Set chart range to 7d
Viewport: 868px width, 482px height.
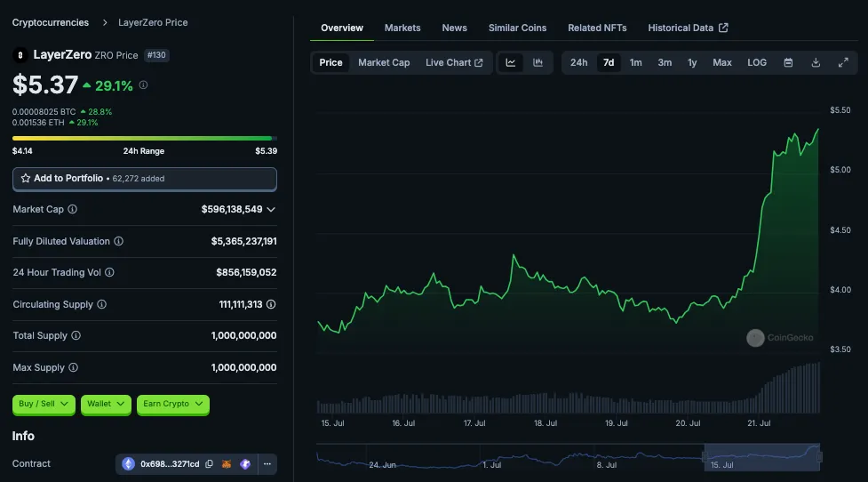point(609,62)
